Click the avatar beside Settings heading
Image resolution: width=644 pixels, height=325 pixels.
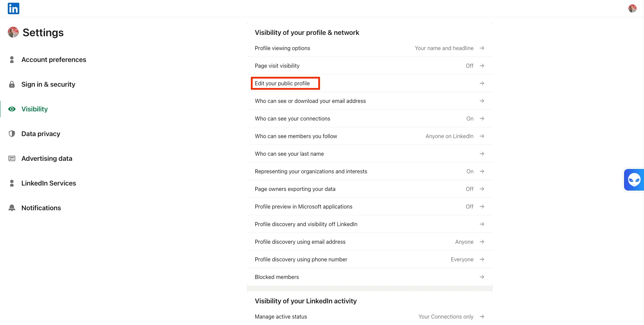coord(13,32)
